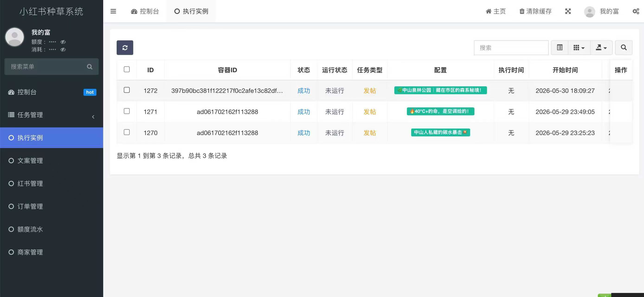Clear cache via trash icon
Viewport: 644px width, 297px height.
coord(535,11)
